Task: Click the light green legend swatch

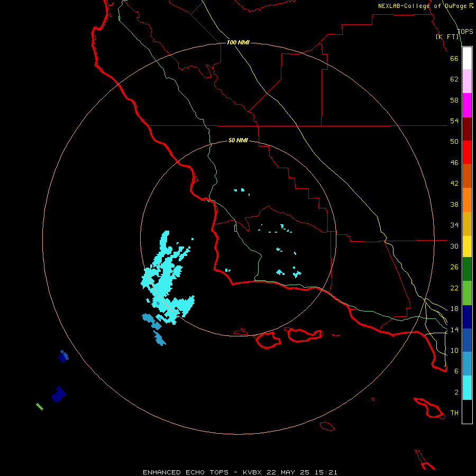Action: 467,293
